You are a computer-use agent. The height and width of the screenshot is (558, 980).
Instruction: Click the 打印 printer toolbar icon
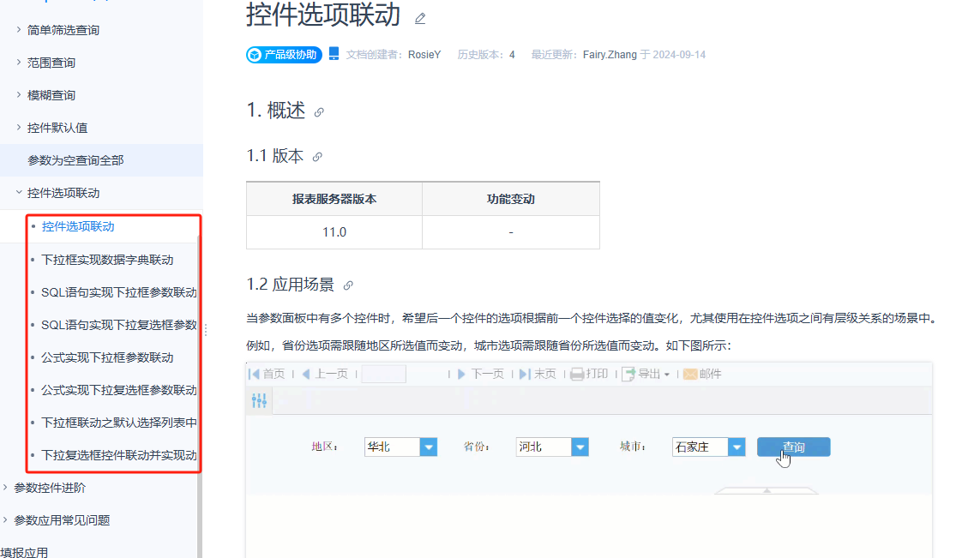577,374
